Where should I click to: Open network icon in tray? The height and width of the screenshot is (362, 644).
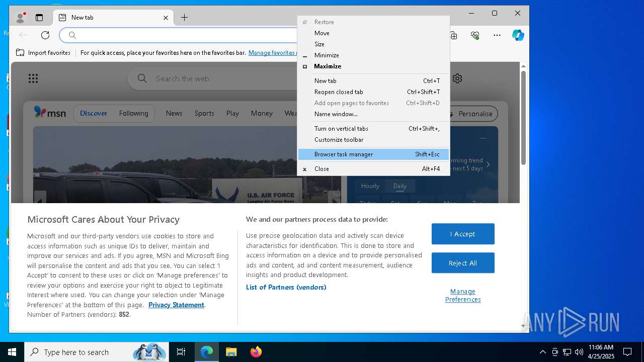pos(567,352)
